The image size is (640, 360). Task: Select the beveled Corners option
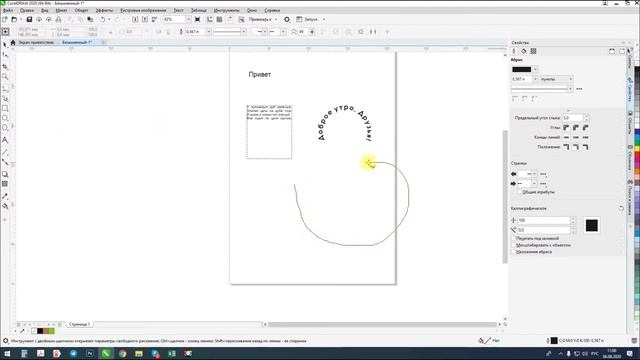[x=586, y=128]
